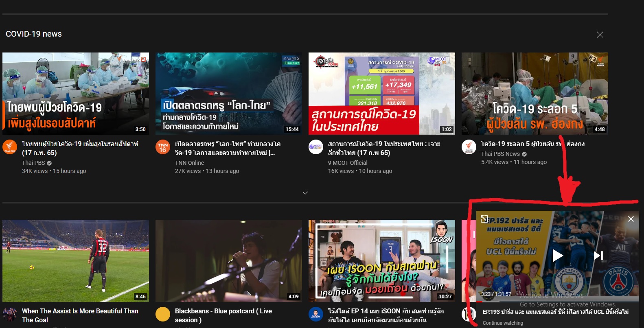Open the TNN 16 channel avatar
Screen dimensions: 644x328
tap(163, 147)
